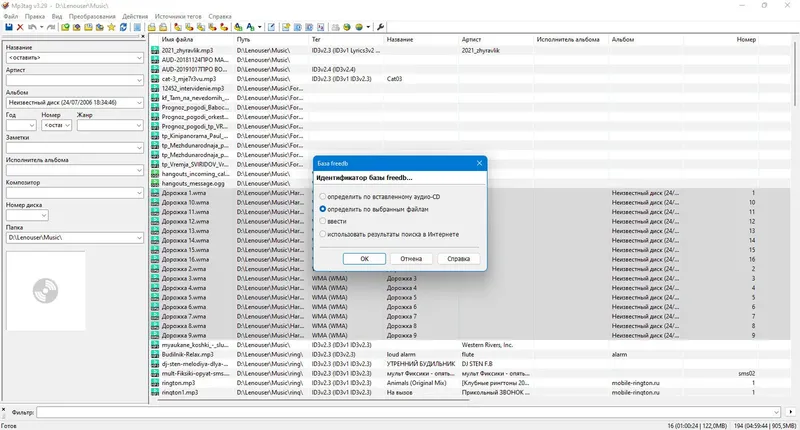This screenshot has width=800, height=430.
Task: Click the 'DJ STEN F.B' artist cell
Action: point(477,364)
